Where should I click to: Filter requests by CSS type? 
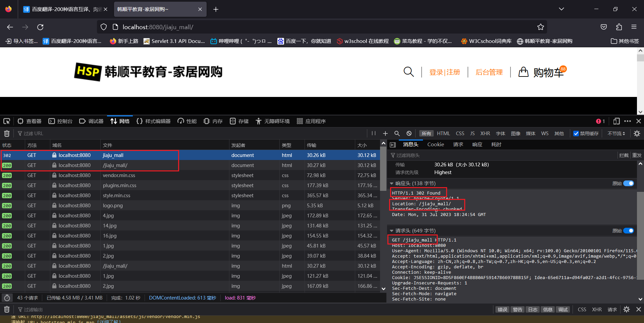point(460,133)
